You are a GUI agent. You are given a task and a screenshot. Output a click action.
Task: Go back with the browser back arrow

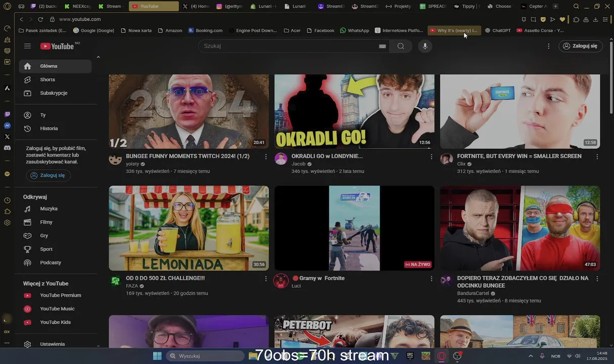[x=21, y=19]
